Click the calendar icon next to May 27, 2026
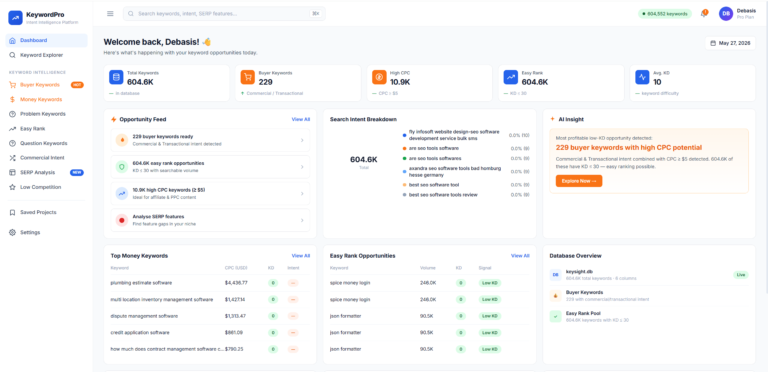This screenshot has width=768, height=372. click(x=713, y=43)
